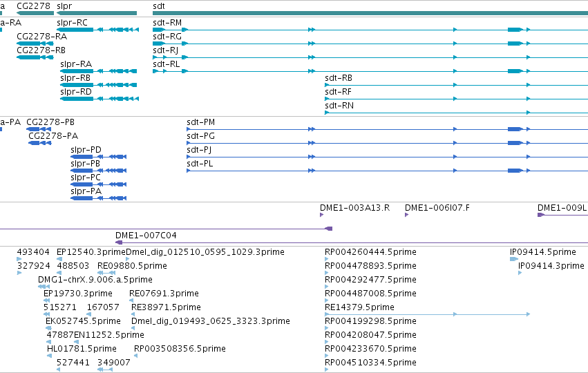Click the RE14379.5prime EST feature
This screenshot has height=373, width=588.
(x=427, y=314)
